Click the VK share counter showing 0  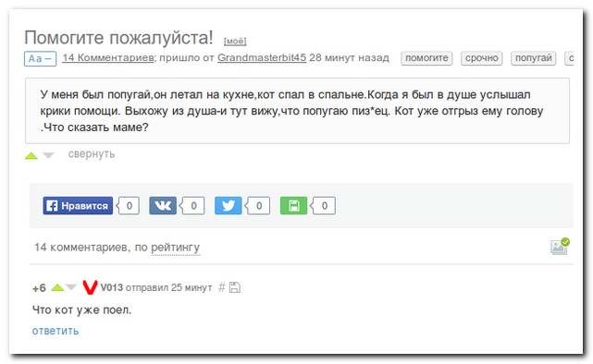point(193,205)
